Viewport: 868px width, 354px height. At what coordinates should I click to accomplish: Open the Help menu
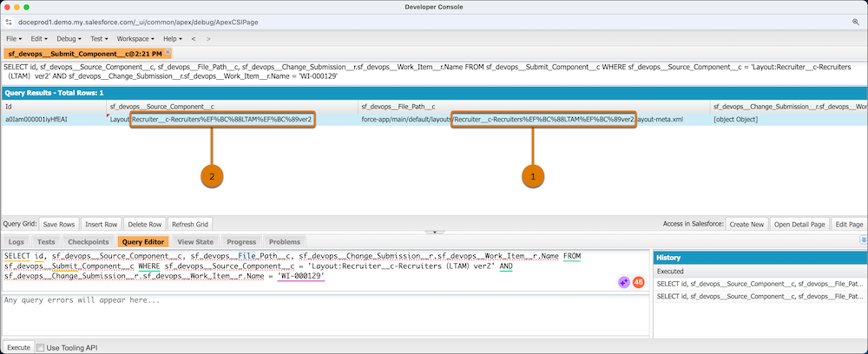click(x=172, y=39)
